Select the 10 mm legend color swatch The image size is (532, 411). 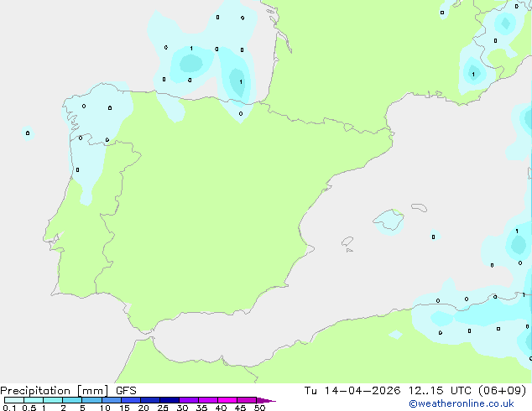111,400
